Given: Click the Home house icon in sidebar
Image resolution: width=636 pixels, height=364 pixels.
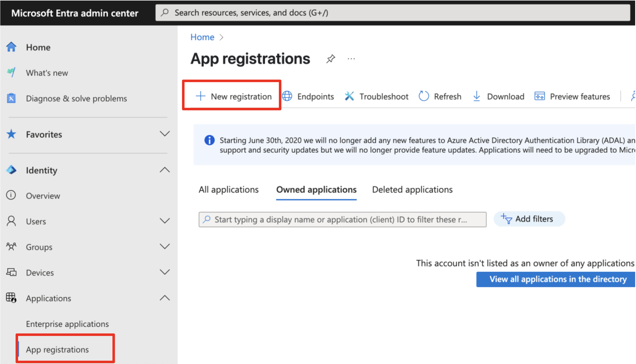Looking at the screenshot, I should click(x=11, y=47).
